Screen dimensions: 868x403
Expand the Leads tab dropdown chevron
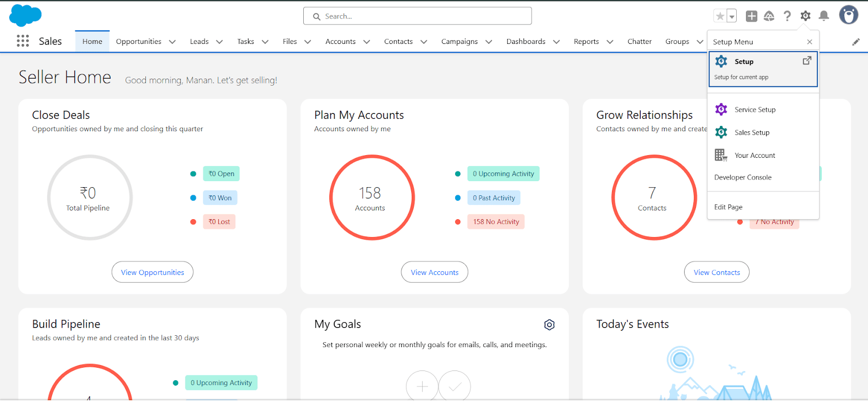pos(220,42)
